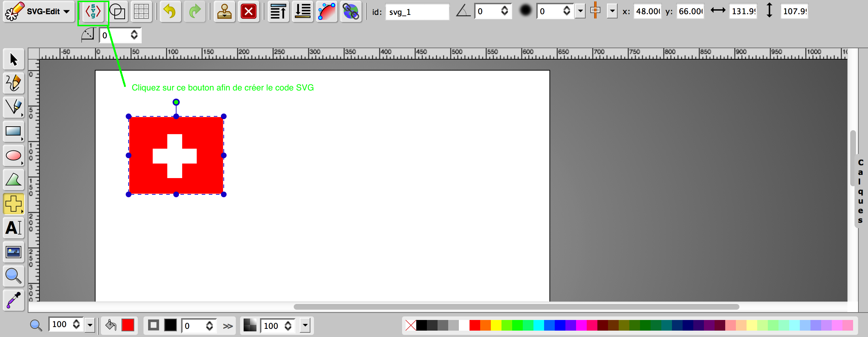Click the Edit SVG source button
The image size is (868, 337).
point(93,12)
